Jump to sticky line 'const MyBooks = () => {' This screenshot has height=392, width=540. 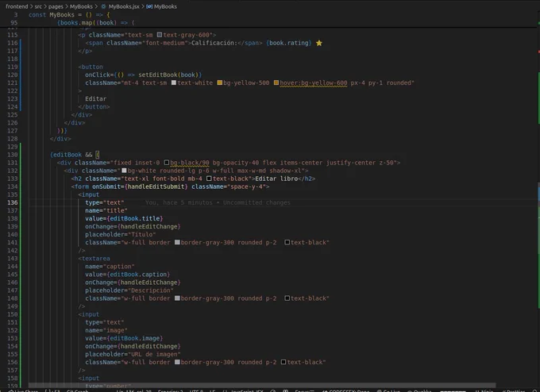[x=69, y=15]
